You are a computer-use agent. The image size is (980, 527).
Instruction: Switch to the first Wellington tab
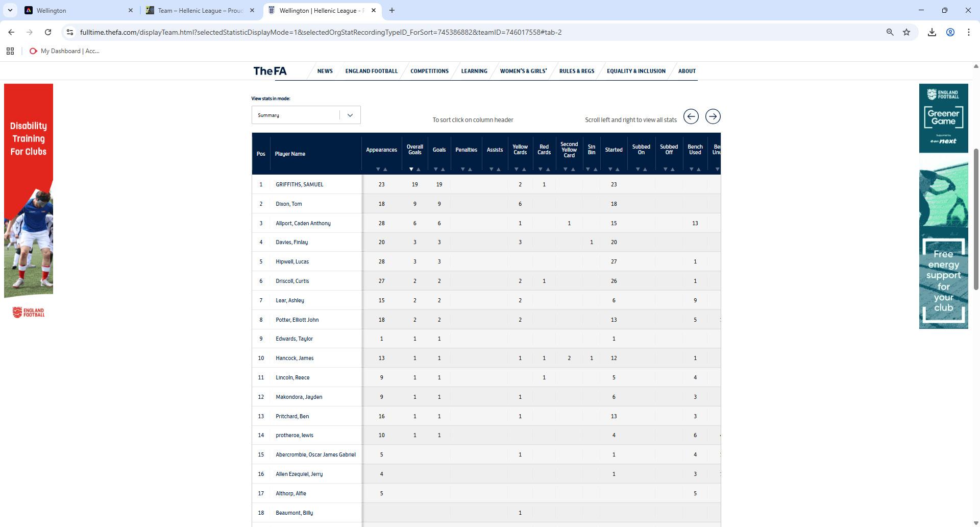[79, 10]
